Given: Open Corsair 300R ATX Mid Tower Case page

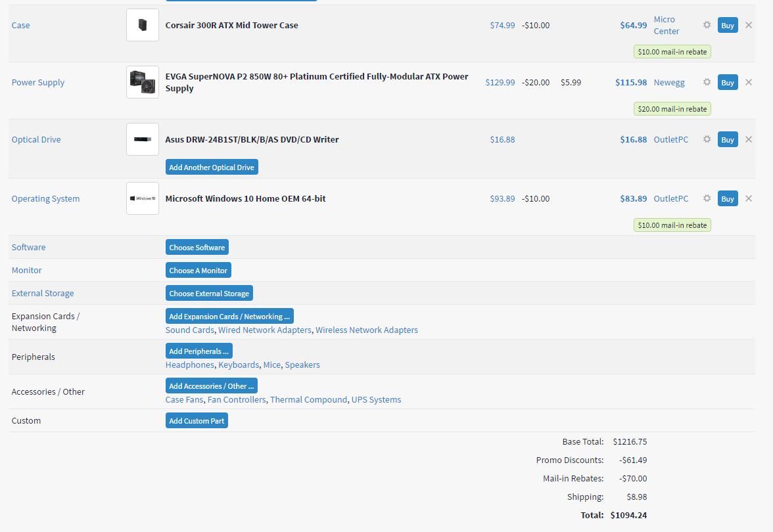Looking at the screenshot, I should coord(231,25).
